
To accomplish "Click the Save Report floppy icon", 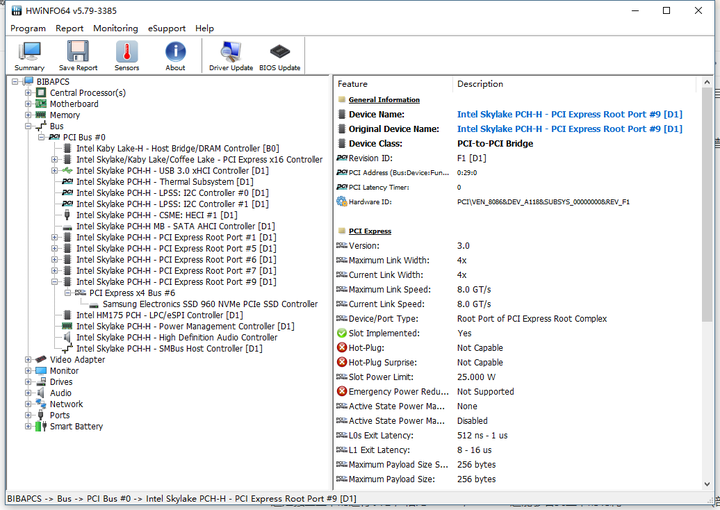I will click(78, 51).
